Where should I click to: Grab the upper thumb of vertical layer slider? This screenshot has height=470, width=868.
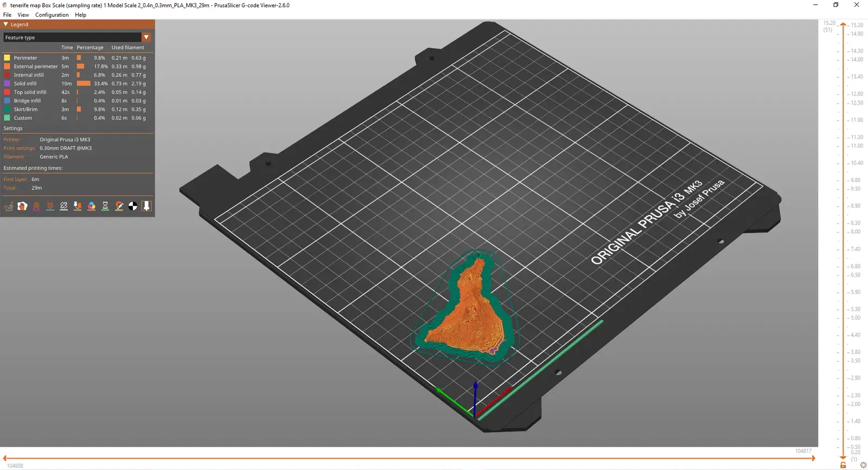[843, 24]
